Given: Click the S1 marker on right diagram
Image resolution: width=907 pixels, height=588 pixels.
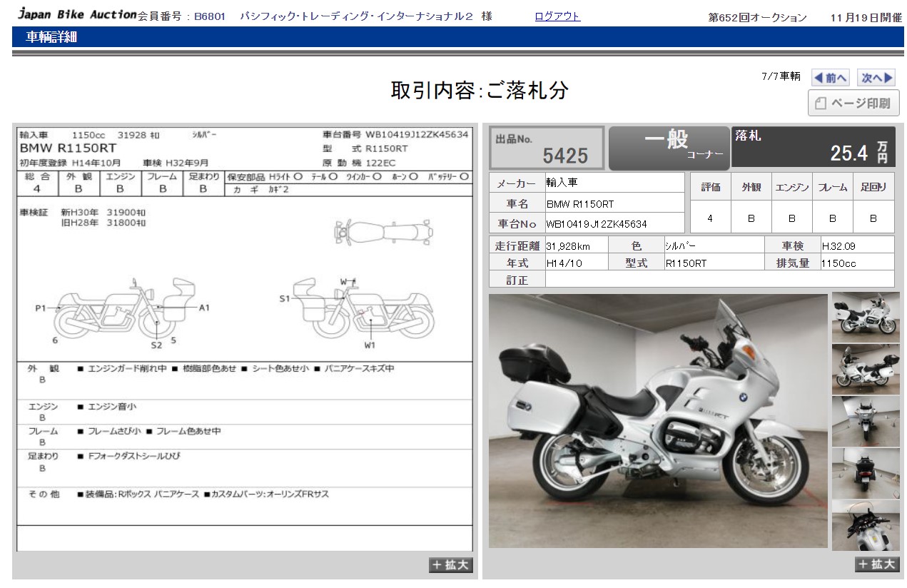Looking at the screenshot, I should coord(285,299).
